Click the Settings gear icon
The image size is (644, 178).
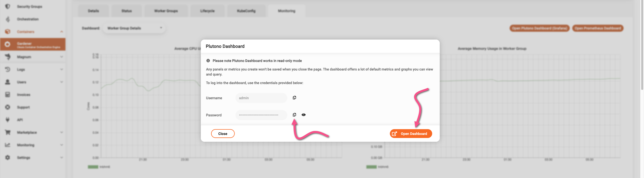(x=8, y=158)
